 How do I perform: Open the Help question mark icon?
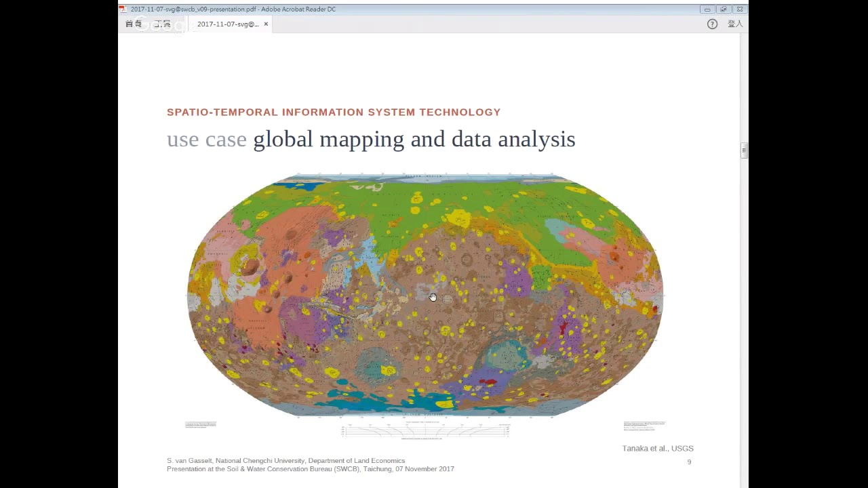tap(712, 24)
